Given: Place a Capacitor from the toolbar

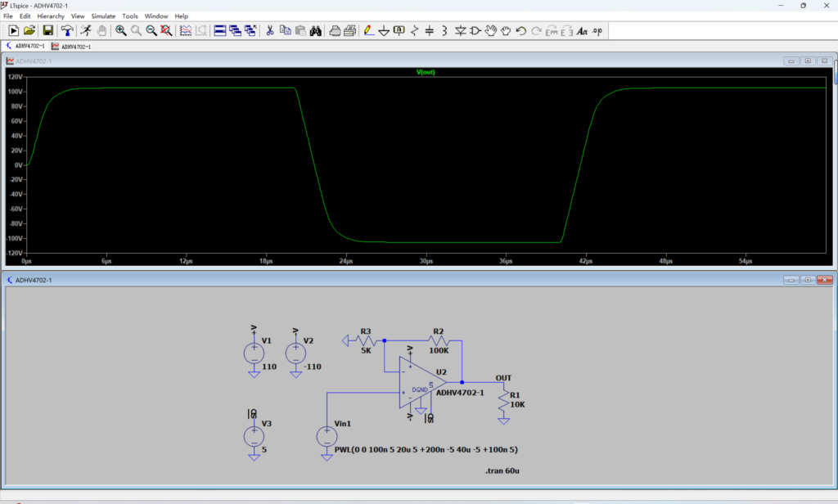Looking at the screenshot, I should (x=429, y=31).
